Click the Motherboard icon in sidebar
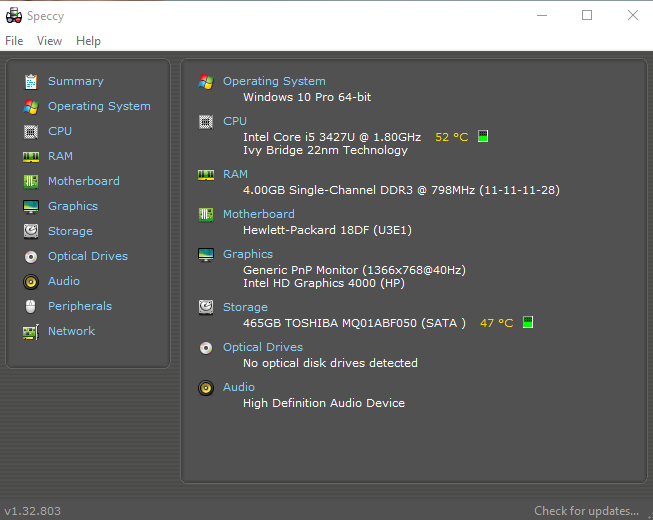This screenshot has width=653, height=520. point(31,182)
